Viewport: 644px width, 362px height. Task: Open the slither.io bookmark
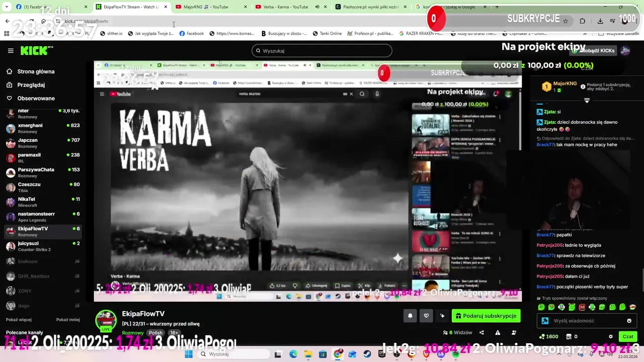[x=111, y=34]
